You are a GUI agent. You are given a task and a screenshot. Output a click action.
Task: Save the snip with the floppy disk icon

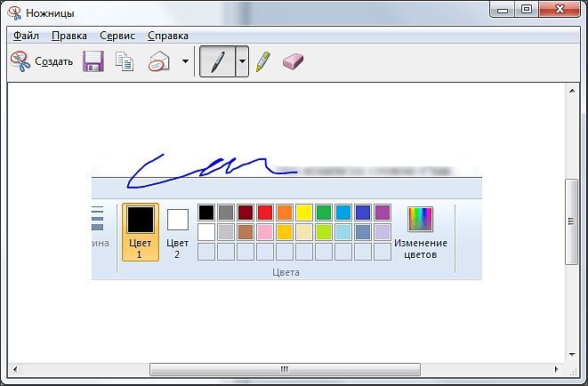(93, 61)
